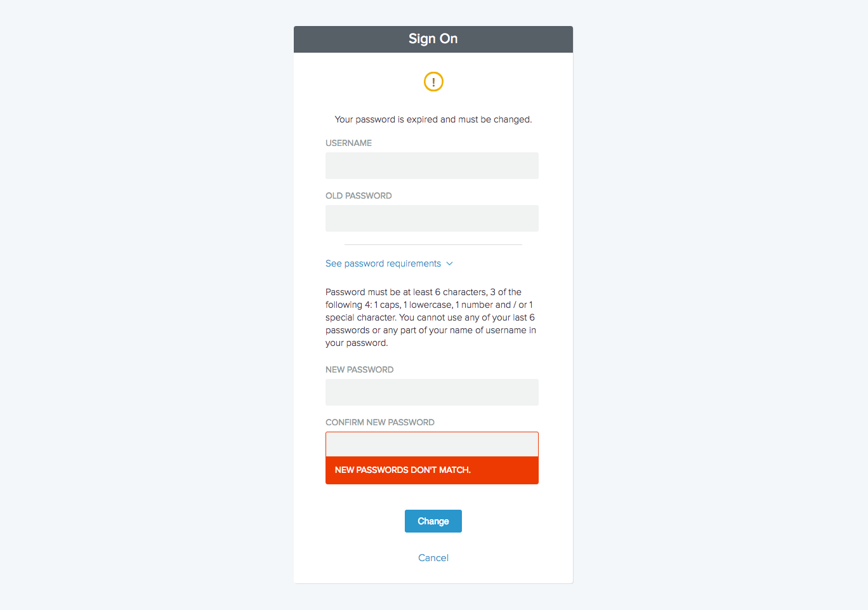Screen dimensions: 868x610
Task: Focus the Confirm New Password field
Action: tap(431, 444)
